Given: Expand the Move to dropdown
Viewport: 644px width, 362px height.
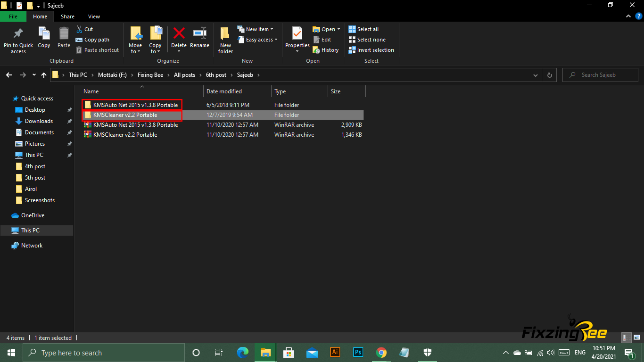Looking at the screenshot, I should click(x=135, y=51).
